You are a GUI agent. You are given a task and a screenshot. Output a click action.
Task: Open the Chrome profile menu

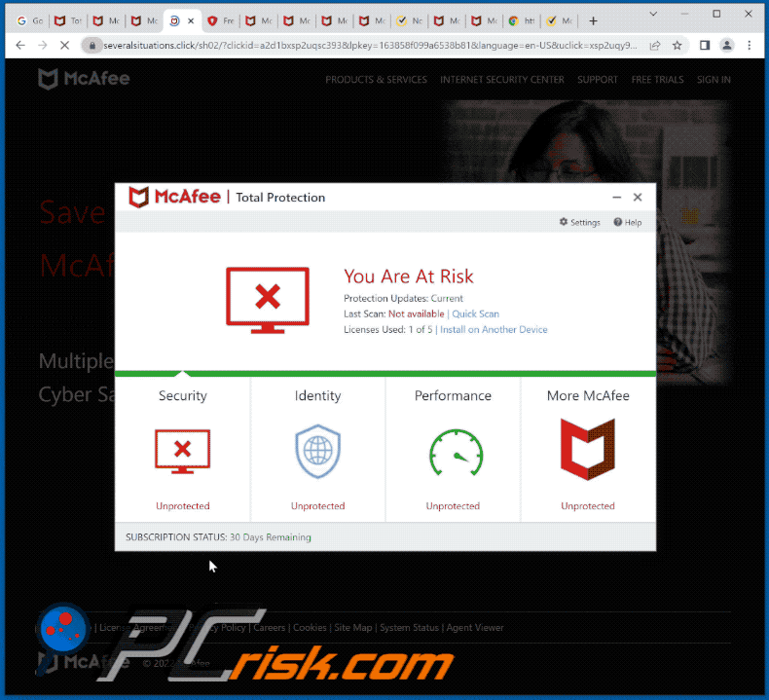click(727, 45)
